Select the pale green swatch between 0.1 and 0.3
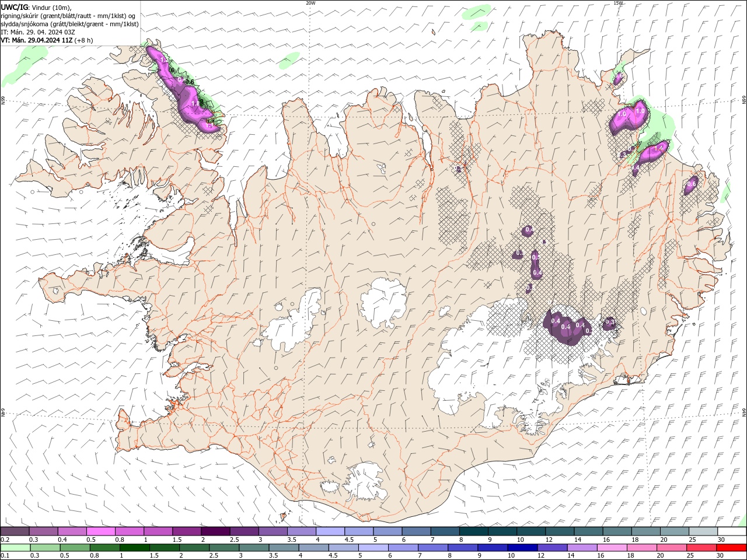The width and height of the screenshot is (747, 560). (x=15, y=548)
